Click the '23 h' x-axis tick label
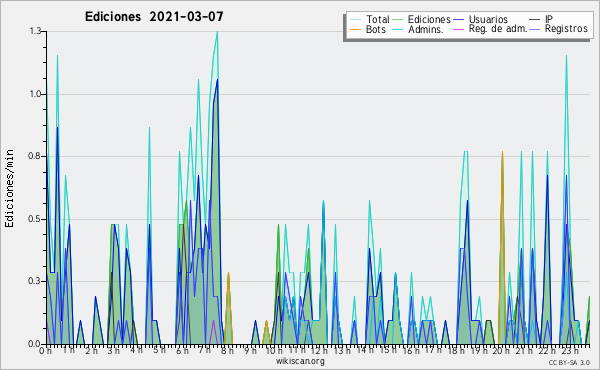Image resolution: width=600 pixels, height=370 pixels. coord(569,351)
